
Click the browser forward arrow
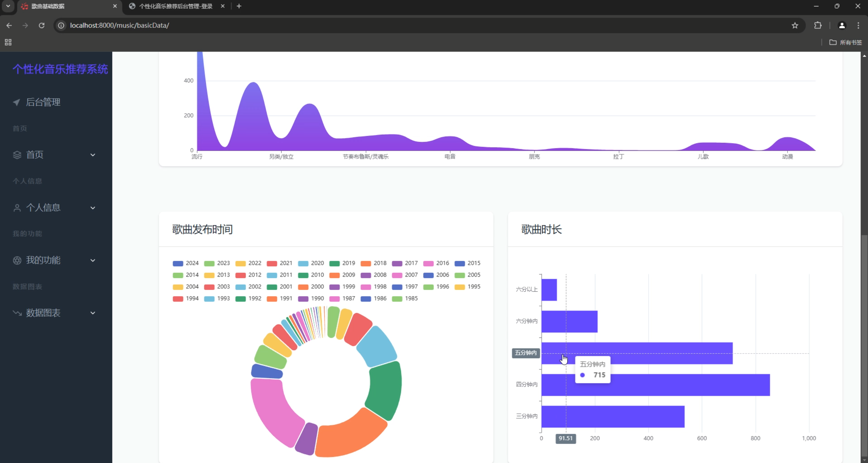25,25
